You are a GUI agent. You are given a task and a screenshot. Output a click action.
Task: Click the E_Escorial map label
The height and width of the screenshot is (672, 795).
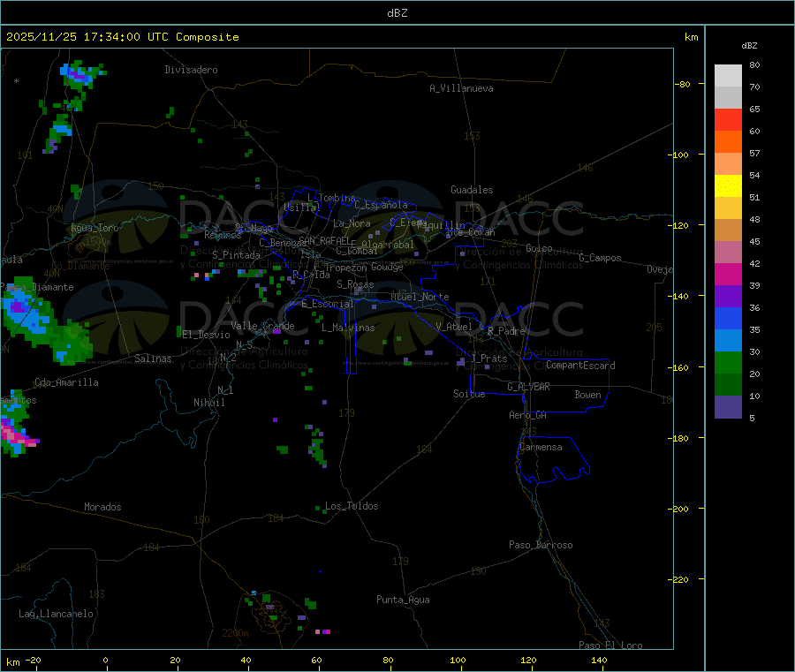click(x=327, y=304)
